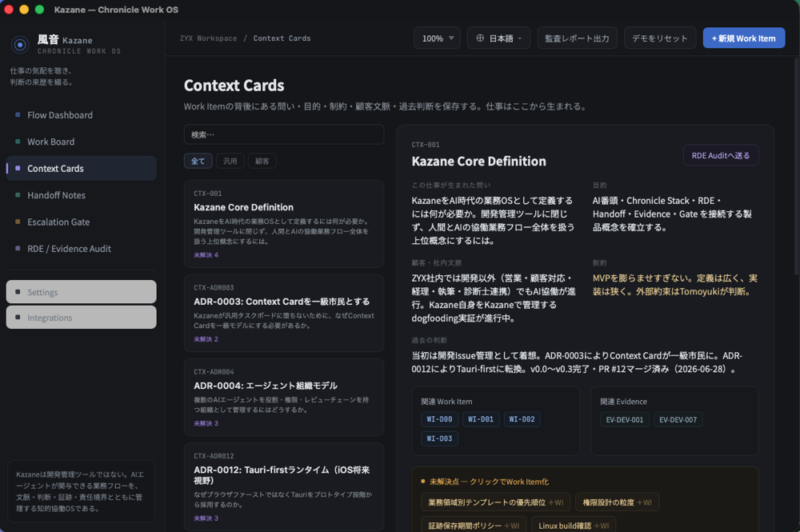Click 未解決 3 on ADR-0004 card
Screen dimensions: 800x532
206,423
